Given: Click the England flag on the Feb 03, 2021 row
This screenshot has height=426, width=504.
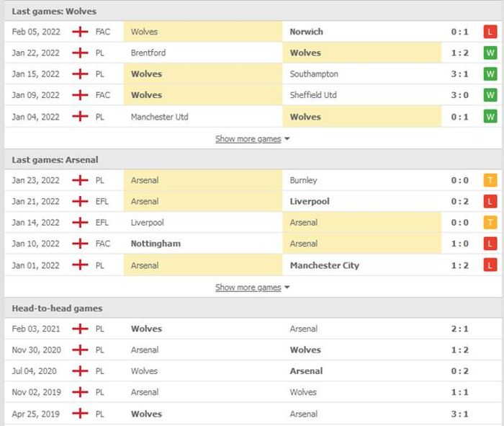Looking at the screenshot, I should pyautogui.click(x=80, y=329).
